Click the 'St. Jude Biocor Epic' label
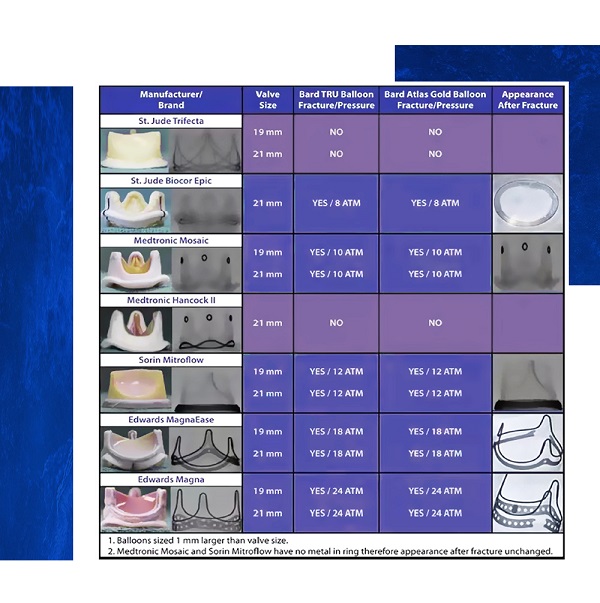 click(x=171, y=181)
